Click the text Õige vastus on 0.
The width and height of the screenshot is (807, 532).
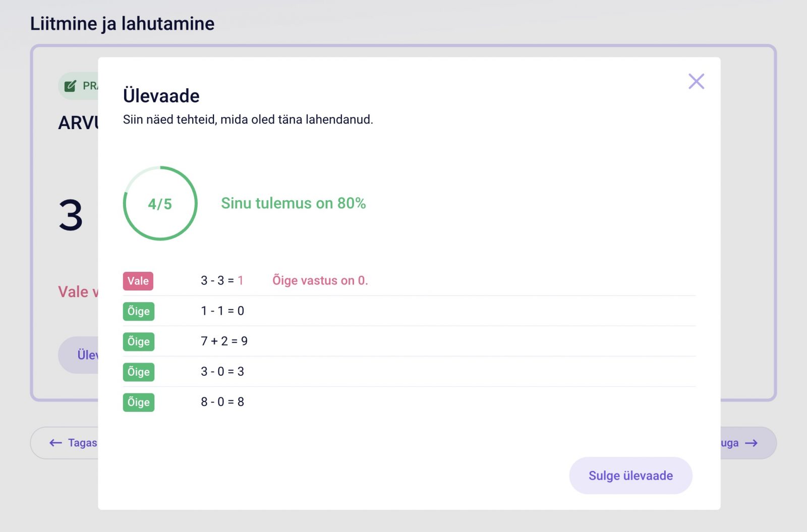pyautogui.click(x=320, y=280)
